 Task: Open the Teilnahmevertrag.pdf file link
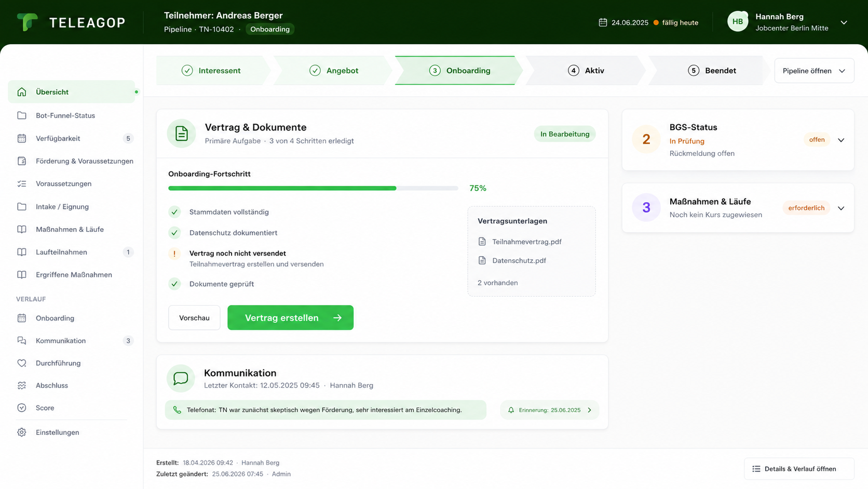coord(527,242)
